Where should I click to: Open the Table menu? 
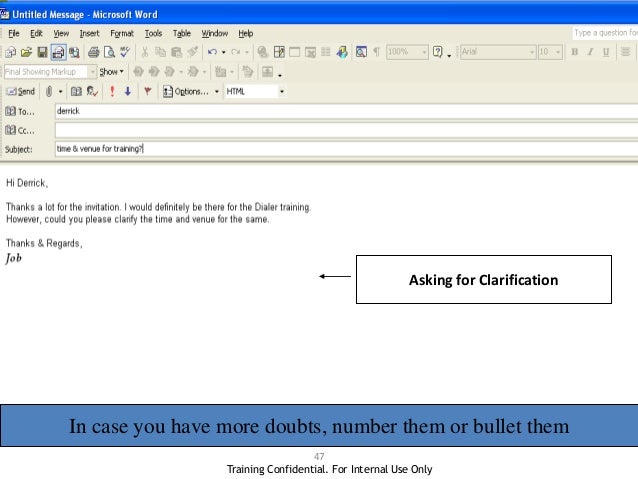pos(181,33)
